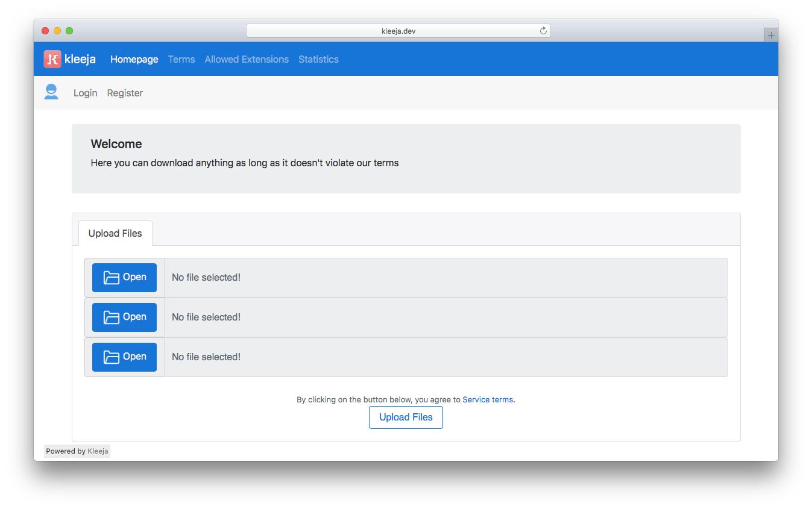Follow the Kleeja link in footer
812x509 pixels.
(98, 451)
